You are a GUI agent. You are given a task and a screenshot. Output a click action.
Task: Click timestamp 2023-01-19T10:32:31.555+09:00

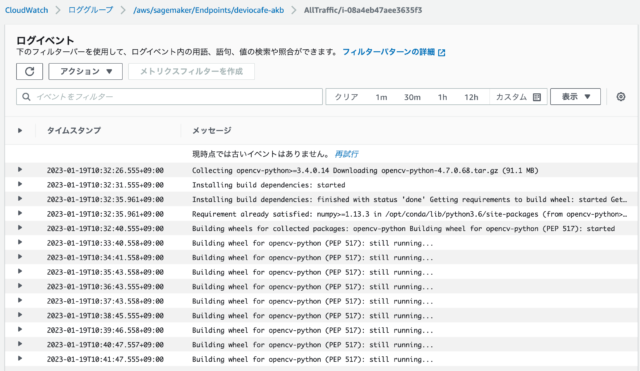[x=105, y=185]
